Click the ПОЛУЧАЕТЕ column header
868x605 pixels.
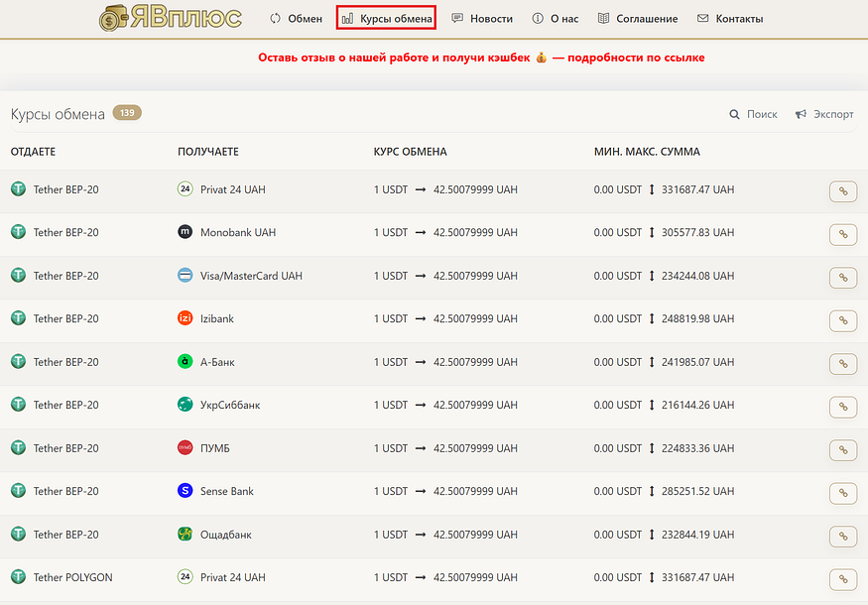click(x=208, y=152)
